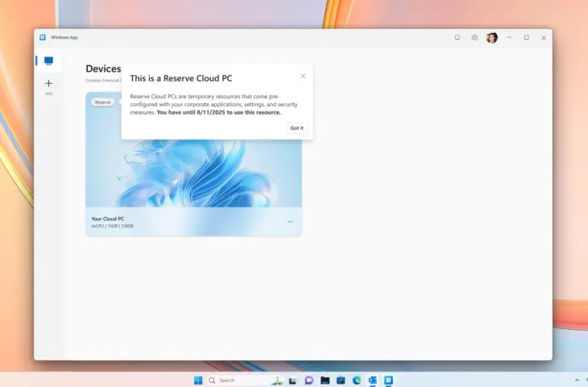The width and height of the screenshot is (588, 387).
Task: Click 'This is a Reserve Cloud PC' heading
Action: pos(181,78)
